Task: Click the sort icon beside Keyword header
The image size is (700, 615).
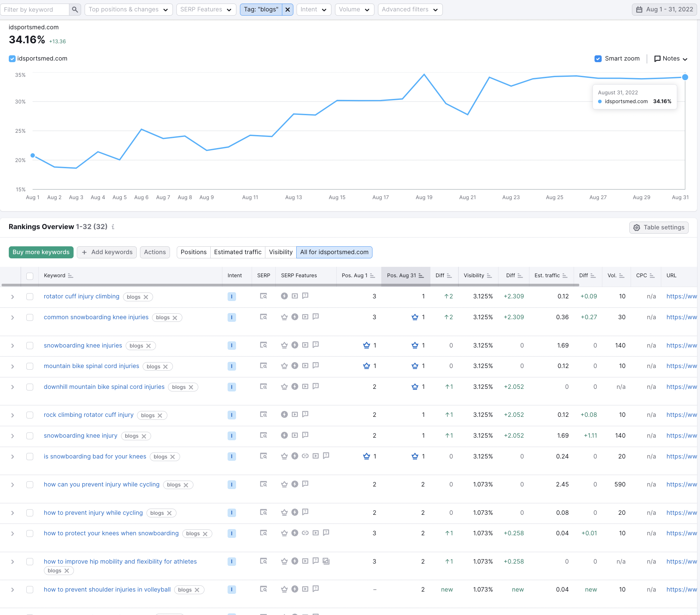Action: coord(71,276)
